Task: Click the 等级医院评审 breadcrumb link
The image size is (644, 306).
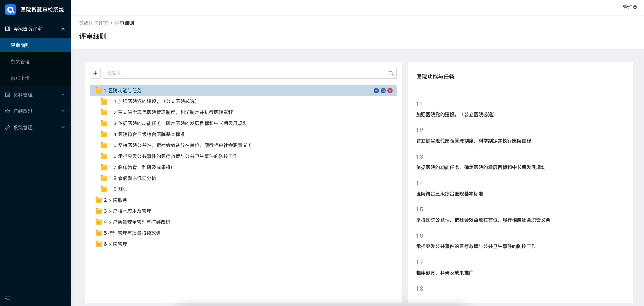Action: point(94,23)
